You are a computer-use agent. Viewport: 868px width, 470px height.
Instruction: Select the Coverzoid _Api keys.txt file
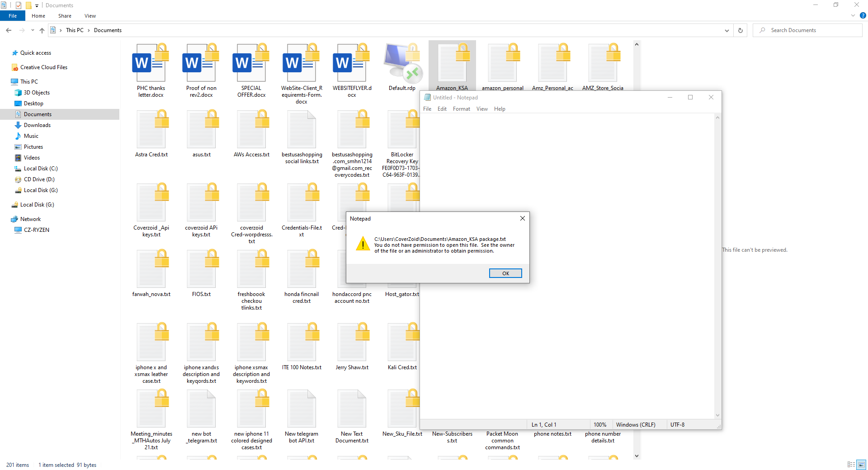[151, 210]
